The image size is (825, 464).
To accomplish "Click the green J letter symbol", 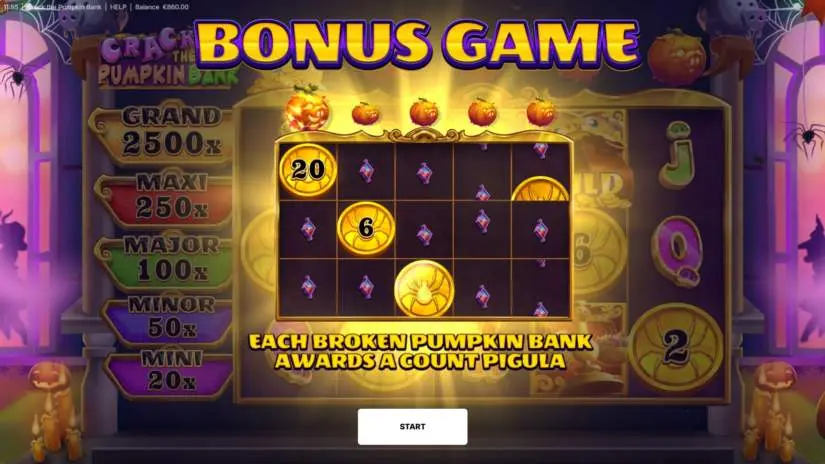I will point(677,155).
